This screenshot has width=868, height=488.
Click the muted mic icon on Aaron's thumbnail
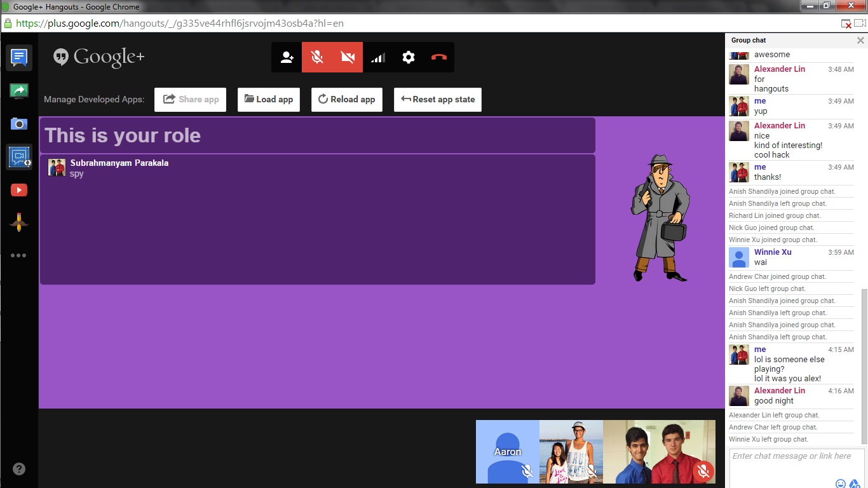coord(527,471)
